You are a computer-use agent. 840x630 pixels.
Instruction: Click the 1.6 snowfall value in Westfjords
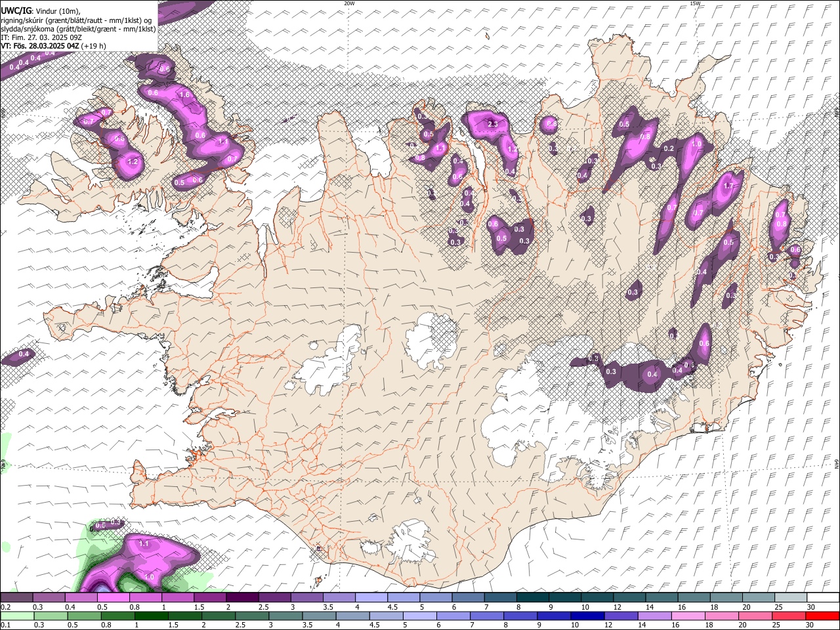point(184,95)
